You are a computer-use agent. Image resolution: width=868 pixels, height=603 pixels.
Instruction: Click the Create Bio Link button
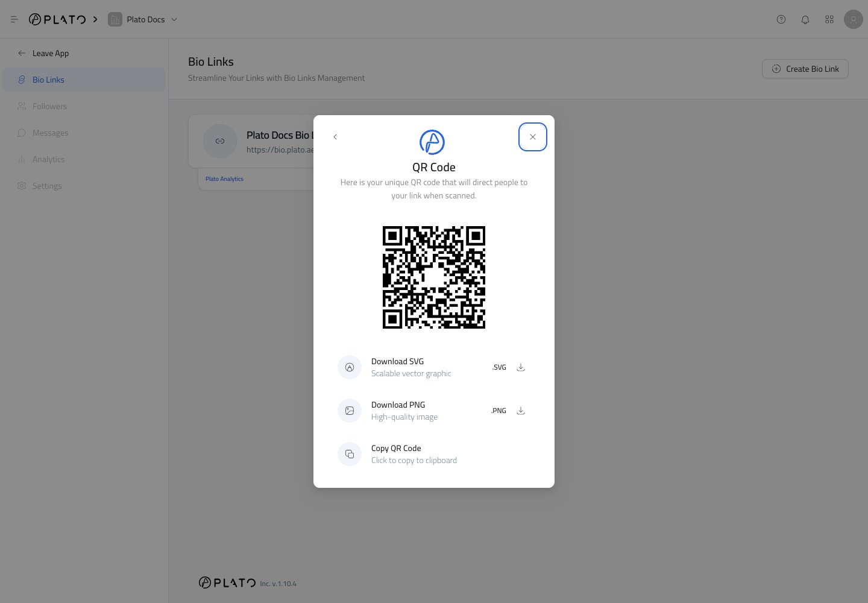pos(805,69)
